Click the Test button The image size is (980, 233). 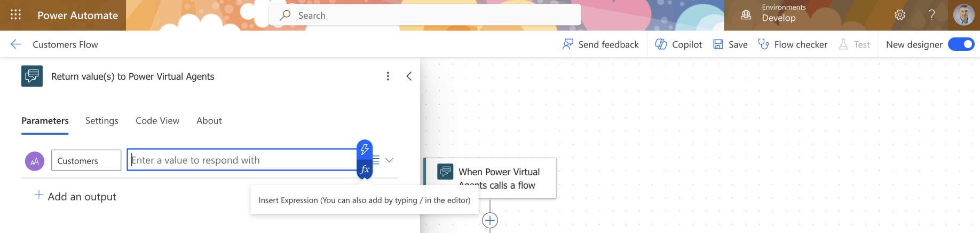click(x=854, y=44)
